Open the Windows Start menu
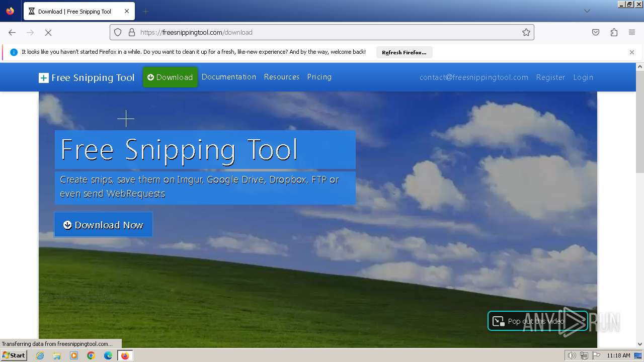 (x=14, y=355)
